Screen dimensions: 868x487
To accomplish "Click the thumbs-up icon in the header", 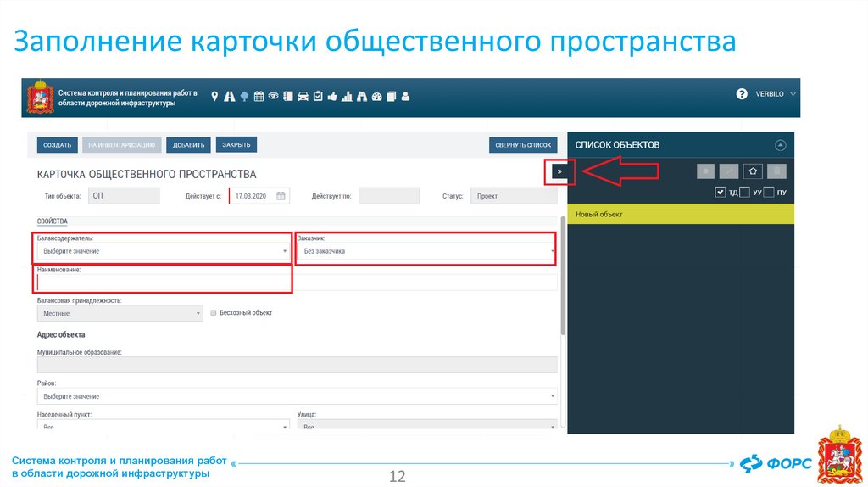I will (332, 97).
